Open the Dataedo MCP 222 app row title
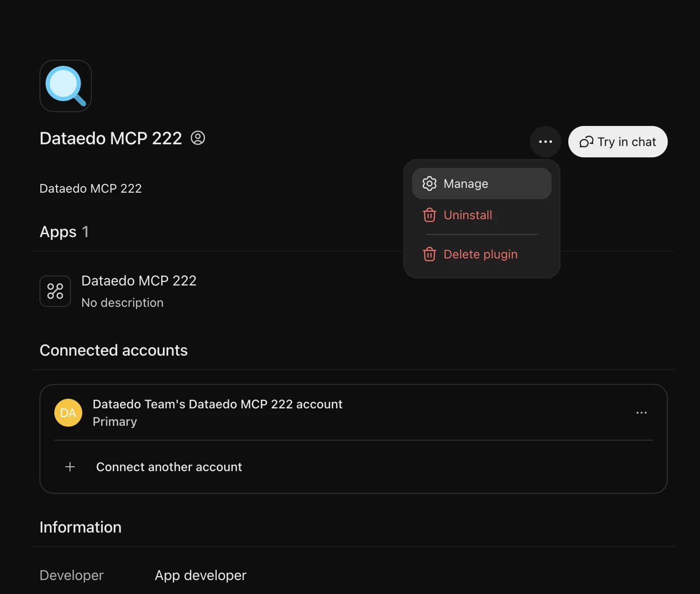Screen dimensions: 700x594 point(139,281)
